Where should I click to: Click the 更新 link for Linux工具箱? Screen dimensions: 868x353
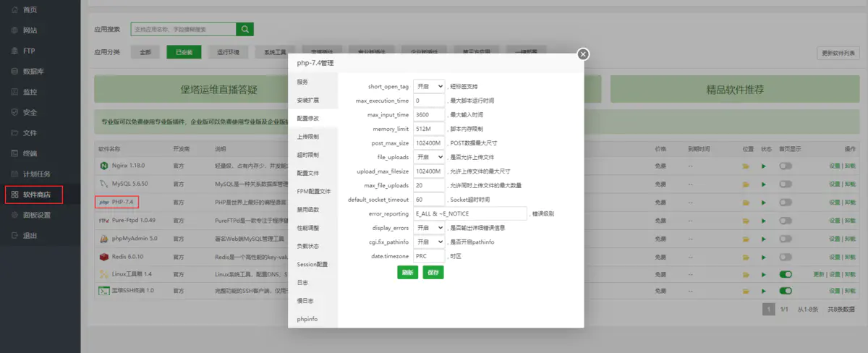[x=819, y=274]
